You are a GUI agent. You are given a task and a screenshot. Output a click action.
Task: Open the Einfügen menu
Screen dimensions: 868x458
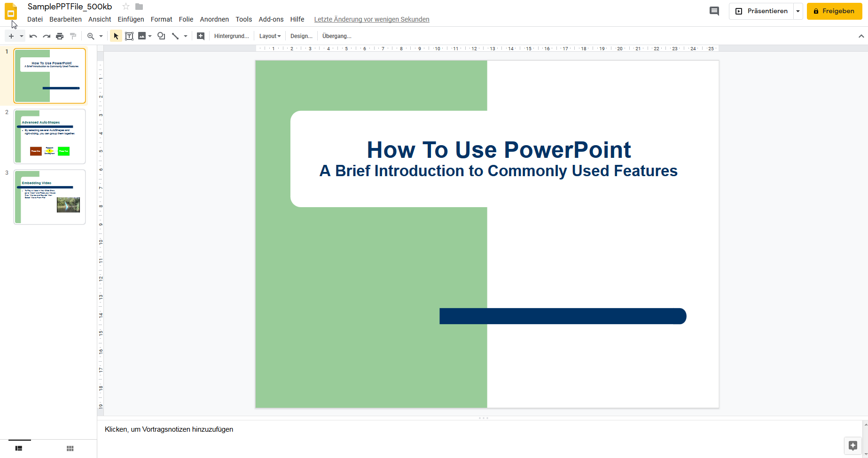point(131,19)
